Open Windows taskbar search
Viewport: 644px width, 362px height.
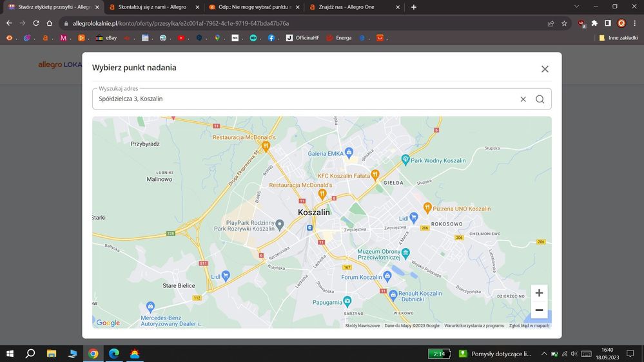click(x=30, y=354)
